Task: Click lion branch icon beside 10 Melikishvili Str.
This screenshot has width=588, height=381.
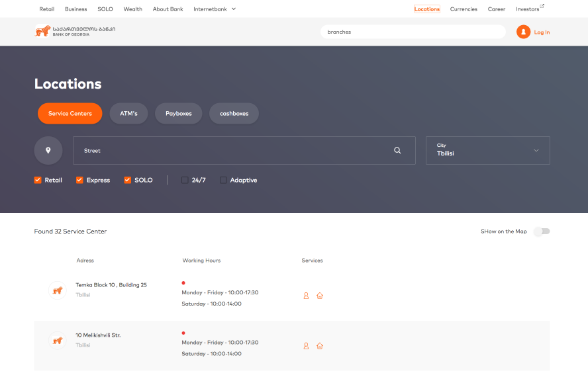Action: tap(58, 341)
